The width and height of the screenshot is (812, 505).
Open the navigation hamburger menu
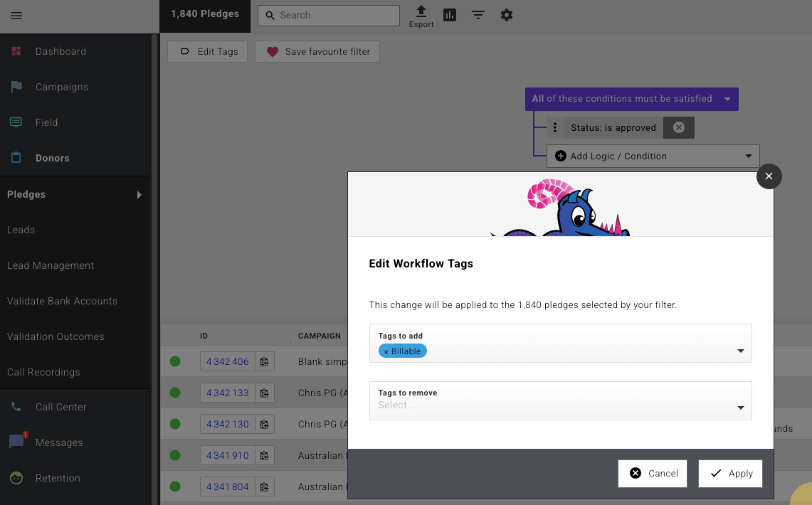16,16
